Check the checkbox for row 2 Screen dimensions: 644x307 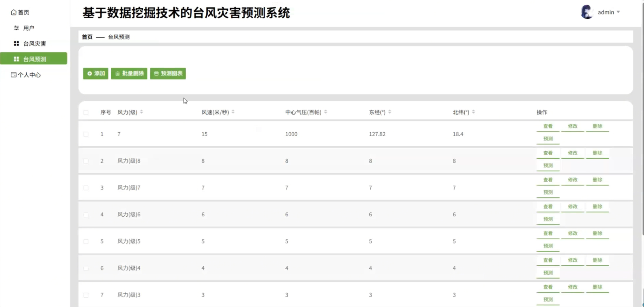pos(86,161)
